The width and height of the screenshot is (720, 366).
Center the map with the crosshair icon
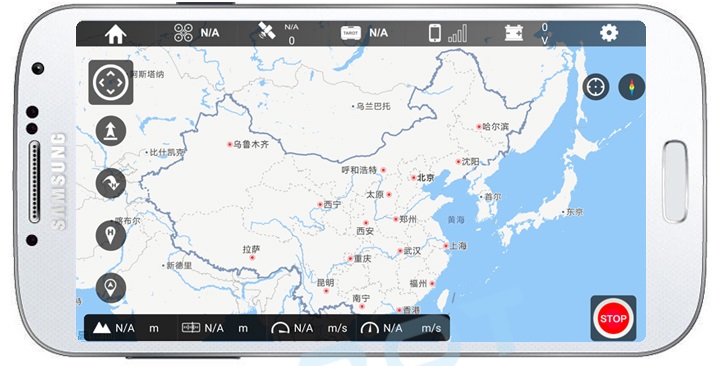(596, 87)
